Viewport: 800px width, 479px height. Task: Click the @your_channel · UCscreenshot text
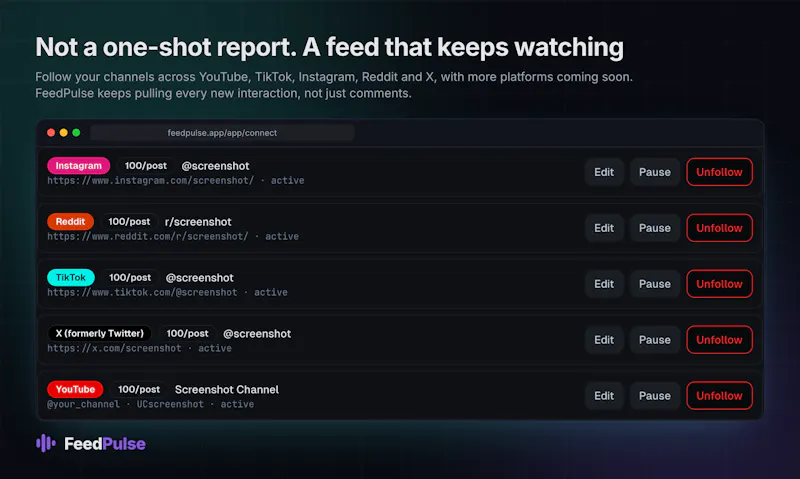click(x=125, y=404)
